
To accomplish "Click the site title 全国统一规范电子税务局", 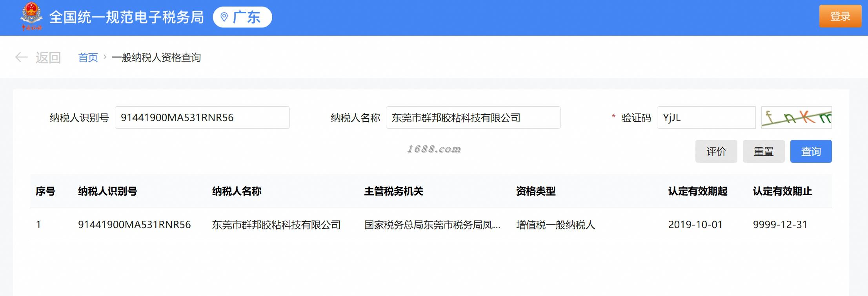I will click(126, 17).
